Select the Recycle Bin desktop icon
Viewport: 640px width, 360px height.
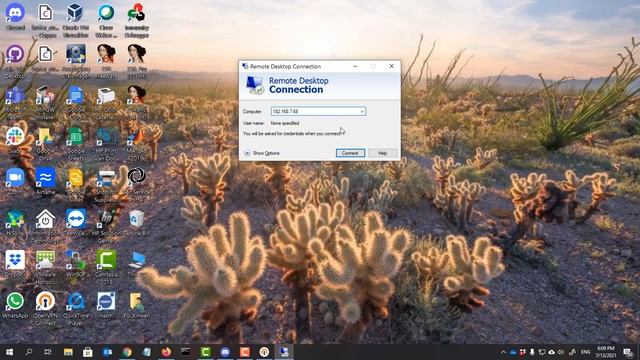(x=136, y=223)
